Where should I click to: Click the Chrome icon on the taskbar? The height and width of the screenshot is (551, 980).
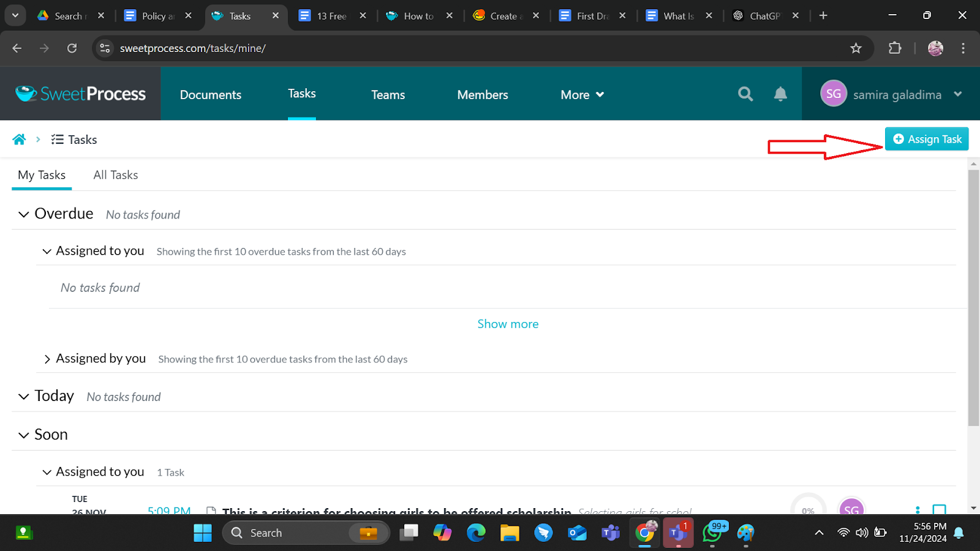tap(645, 533)
